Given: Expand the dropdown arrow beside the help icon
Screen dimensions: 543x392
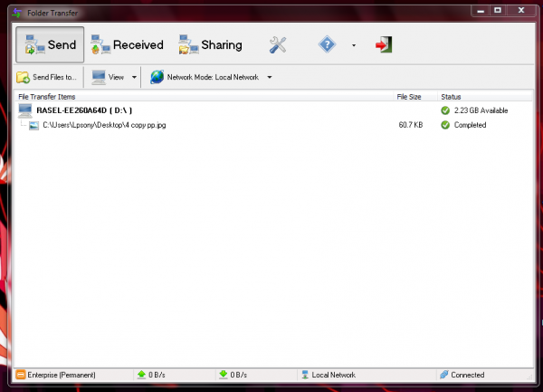Looking at the screenshot, I should click(x=354, y=45).
